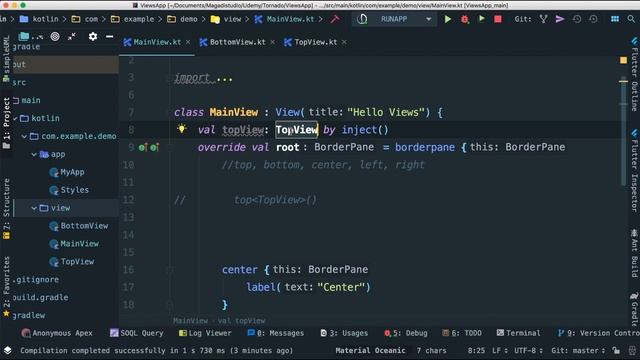The image size is (640, 360).
Task: Open Search Everywhere magnifier
Action: [x=631, y=19]
